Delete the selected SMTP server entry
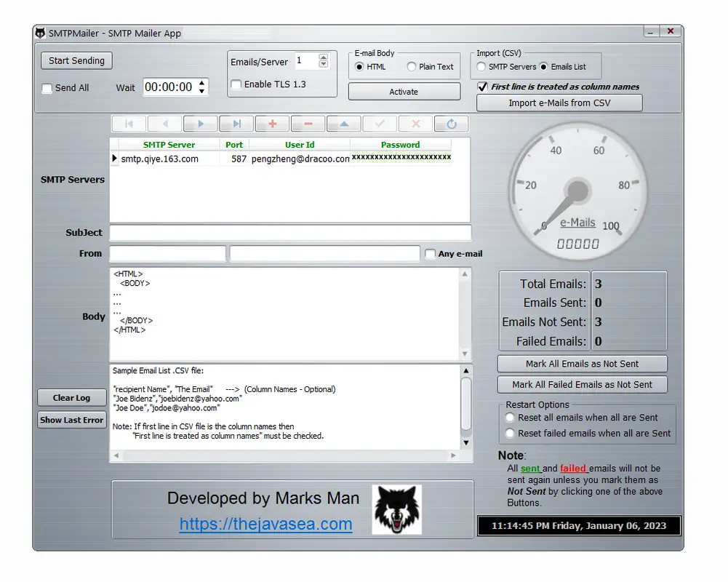Image resolution: width=728 pixels, height=582 pixels. tap(308, 124)
